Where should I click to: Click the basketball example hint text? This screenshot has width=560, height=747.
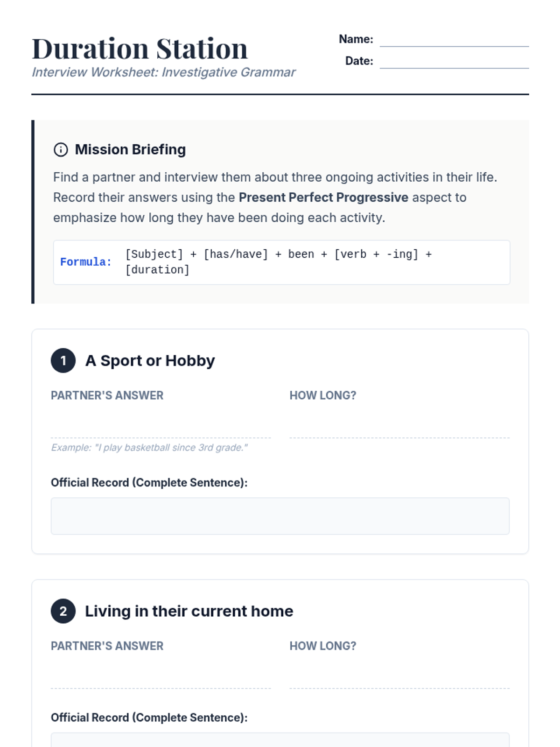pyautogui.click(x=149, y=447)
